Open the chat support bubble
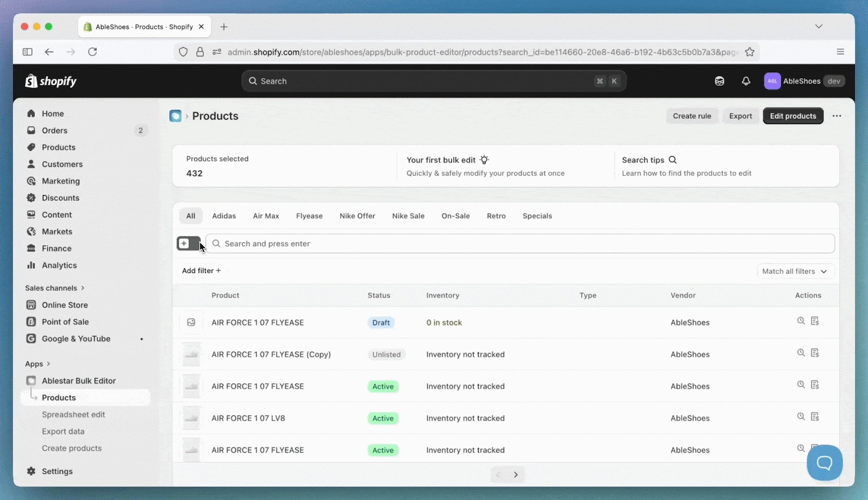Screen dimensions: 868x500 coord(825,463)
